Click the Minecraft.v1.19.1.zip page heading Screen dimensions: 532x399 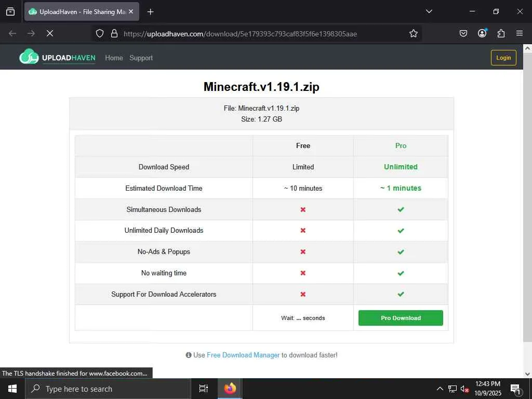pos(261,87)
